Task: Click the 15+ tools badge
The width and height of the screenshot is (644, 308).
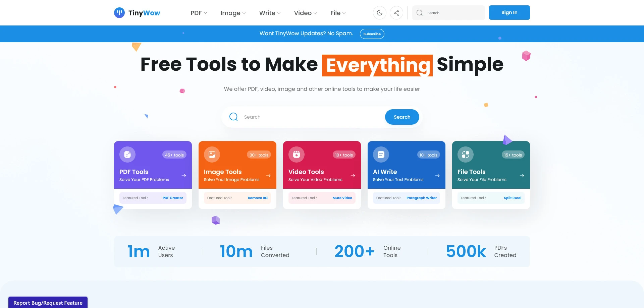Action: click(x=513, y=155)
